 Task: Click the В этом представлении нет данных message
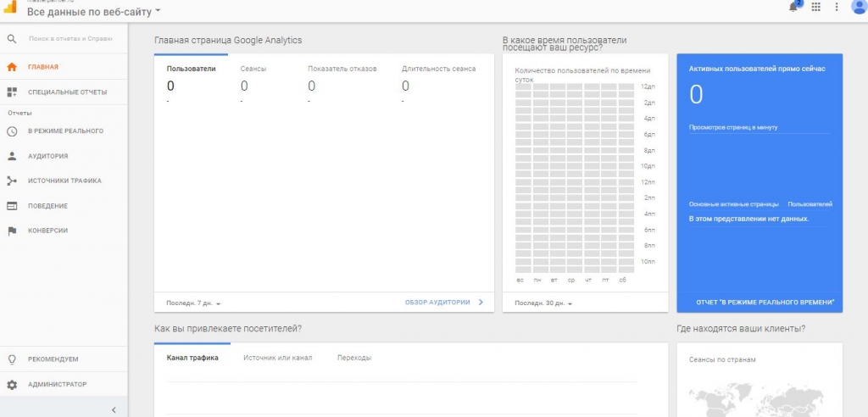pos(749,219)
